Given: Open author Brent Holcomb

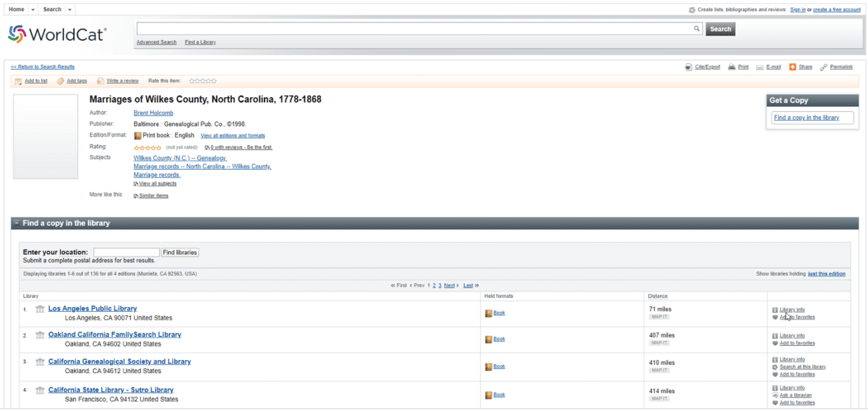Looking at the screenshot, I should [154, 113].
